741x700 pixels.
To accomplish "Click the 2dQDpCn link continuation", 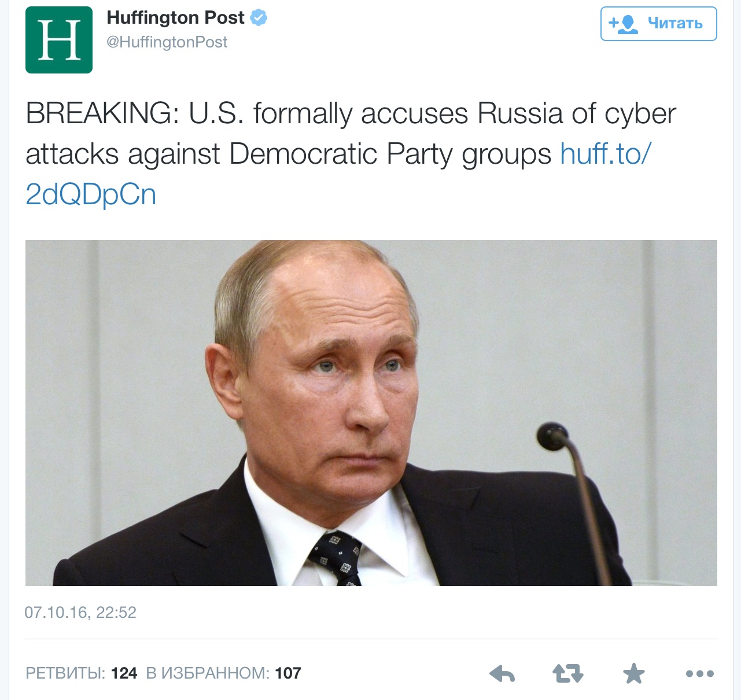I will [x=91, y=194].
